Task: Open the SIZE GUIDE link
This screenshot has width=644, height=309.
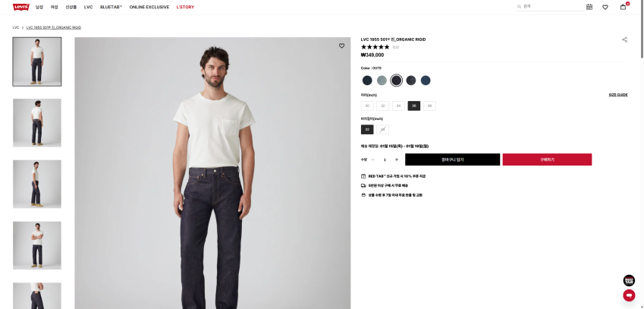Action: (618, 95)
